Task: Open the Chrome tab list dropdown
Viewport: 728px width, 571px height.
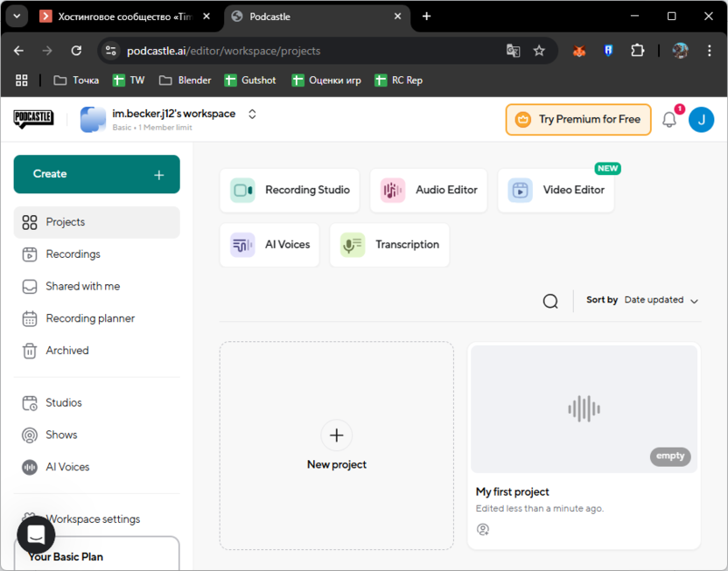Action: coord(16,16)
